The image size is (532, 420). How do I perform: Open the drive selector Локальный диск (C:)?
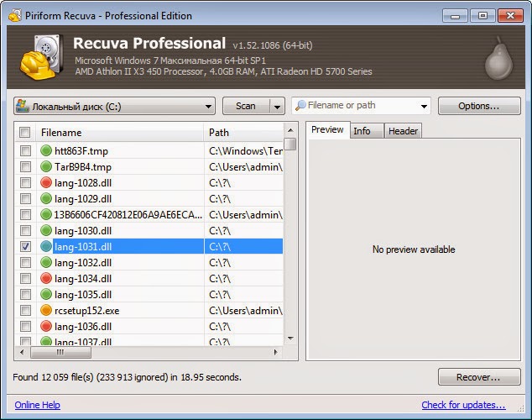pyautogui.click(x=114, y=106)
